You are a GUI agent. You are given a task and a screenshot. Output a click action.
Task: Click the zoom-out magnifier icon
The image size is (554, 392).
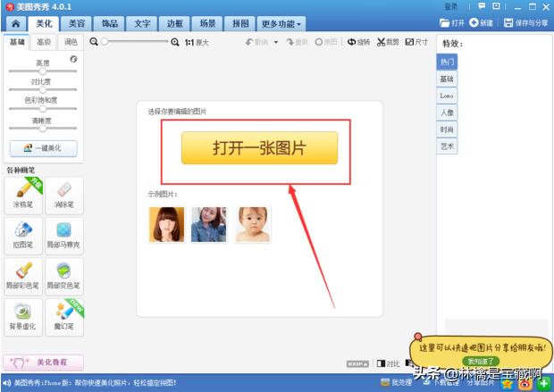pos(94,42)
